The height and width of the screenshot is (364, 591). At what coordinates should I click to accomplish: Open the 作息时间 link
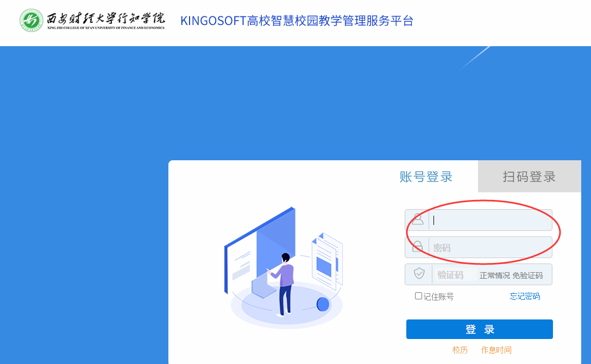(496, 350)
